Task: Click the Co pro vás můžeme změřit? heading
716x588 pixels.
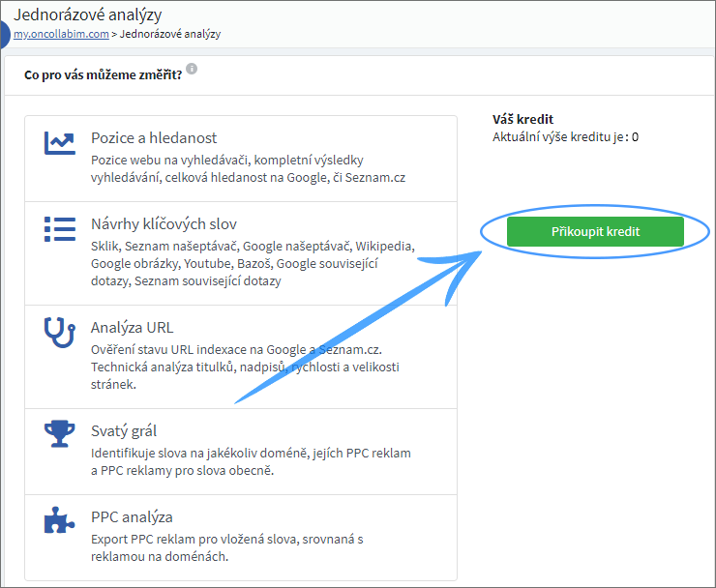Action: (104, 74)
